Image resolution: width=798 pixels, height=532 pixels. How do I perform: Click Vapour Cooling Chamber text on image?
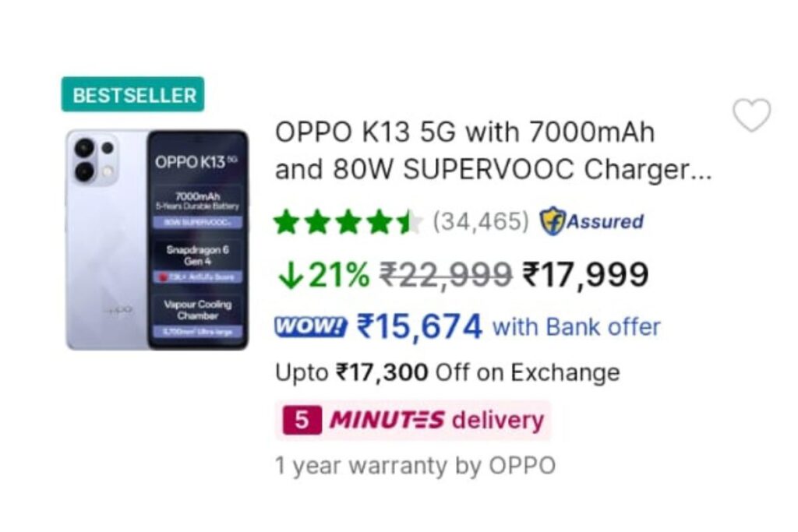[x=197, y=310]
